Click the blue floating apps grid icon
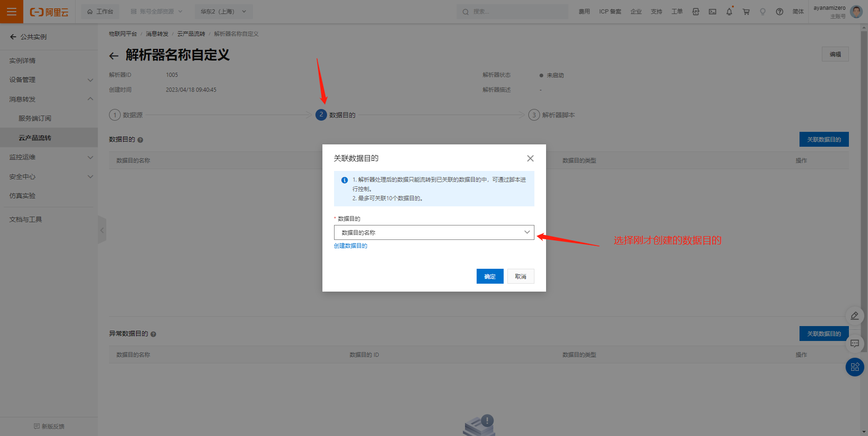 (854, 367)
